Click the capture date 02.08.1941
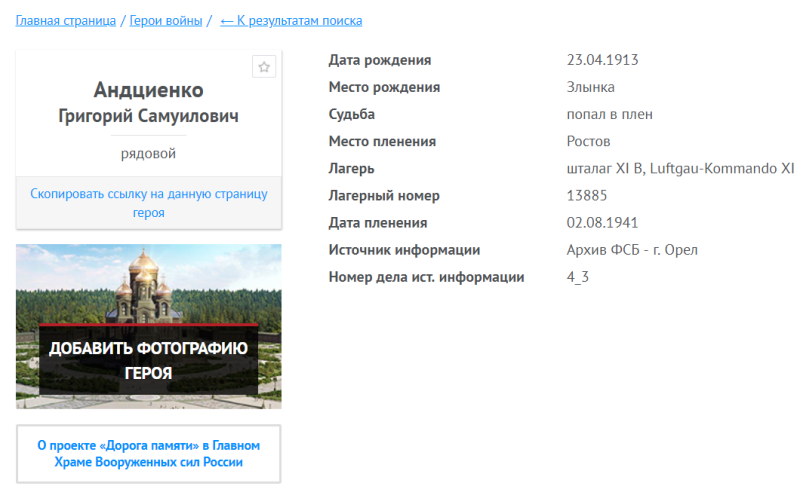 point(602,223)
